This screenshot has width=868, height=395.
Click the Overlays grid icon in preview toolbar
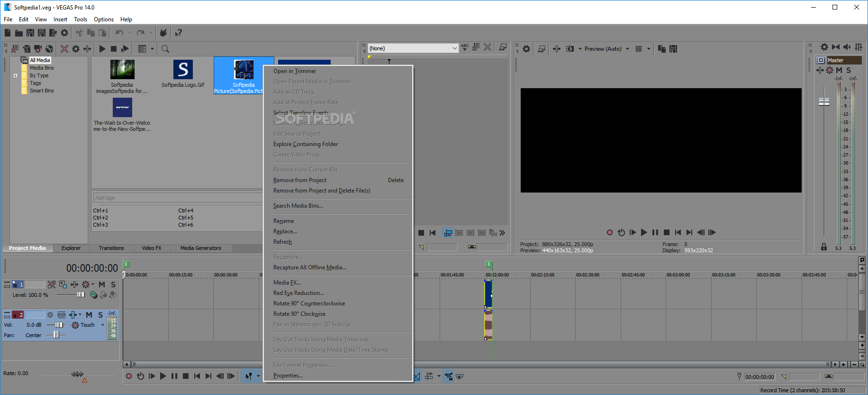click(x=639, y=49)
